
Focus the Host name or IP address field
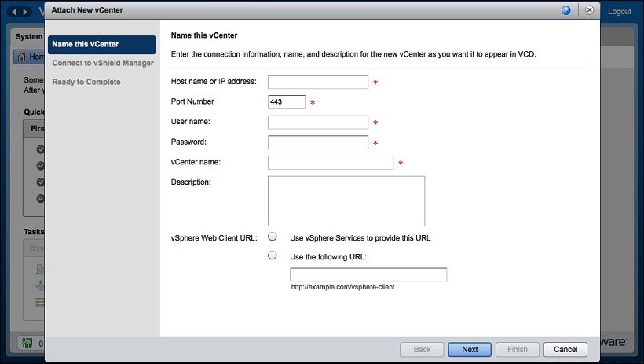(318, 82)
